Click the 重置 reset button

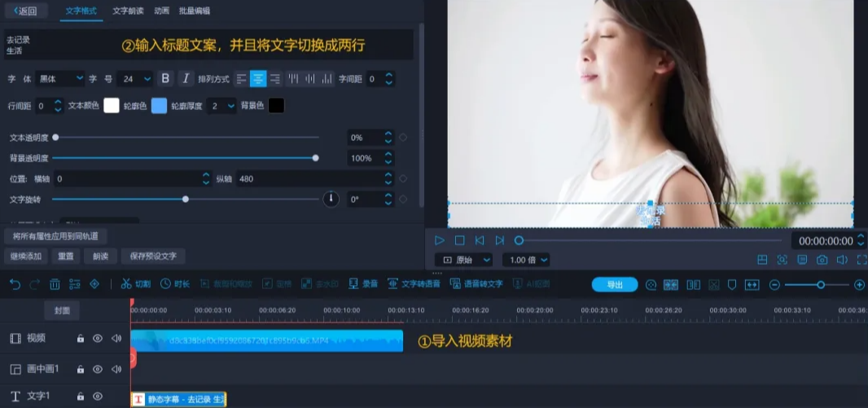[x=65, y=257]
